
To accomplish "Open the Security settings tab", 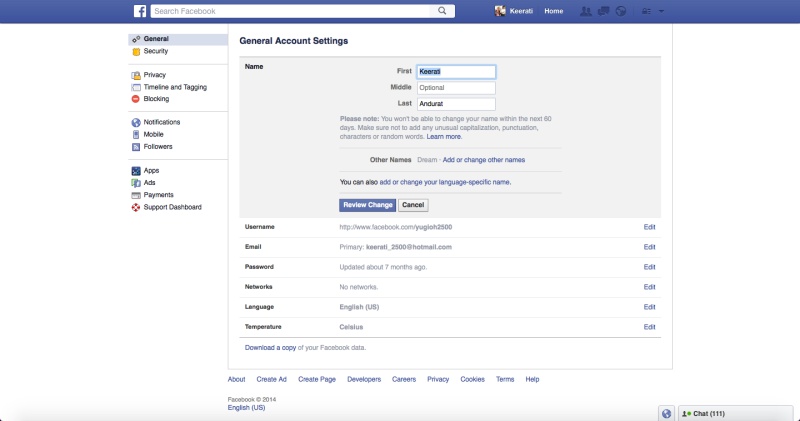I will pyautogui.click(x=178, y=51).
